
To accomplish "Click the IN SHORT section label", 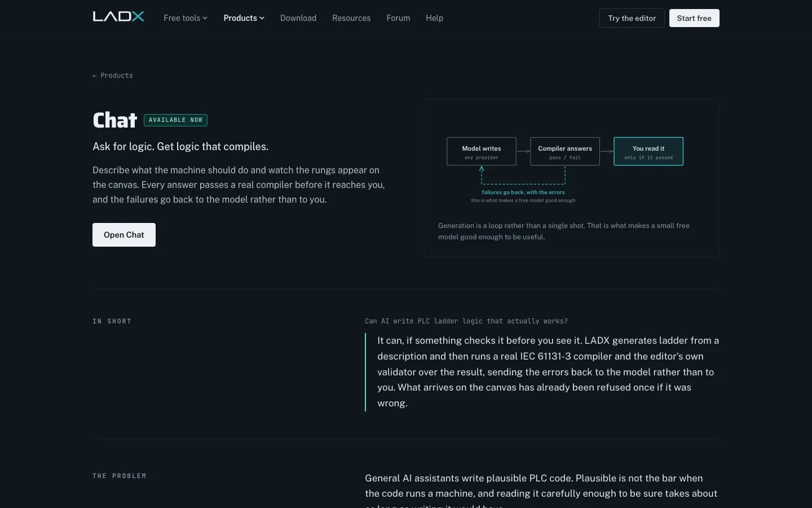I will (x=112, y=321).
